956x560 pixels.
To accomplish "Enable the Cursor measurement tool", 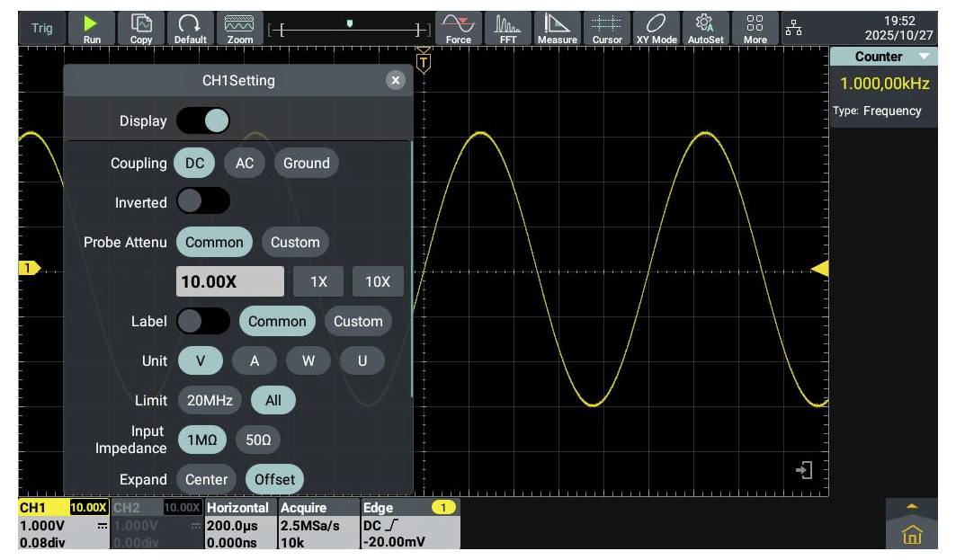I will coord(607,28).
